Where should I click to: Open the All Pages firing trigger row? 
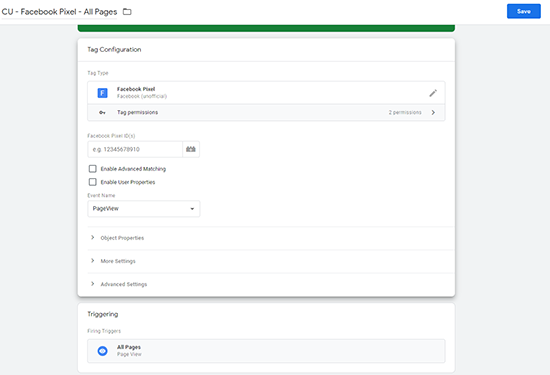[266, 351]
